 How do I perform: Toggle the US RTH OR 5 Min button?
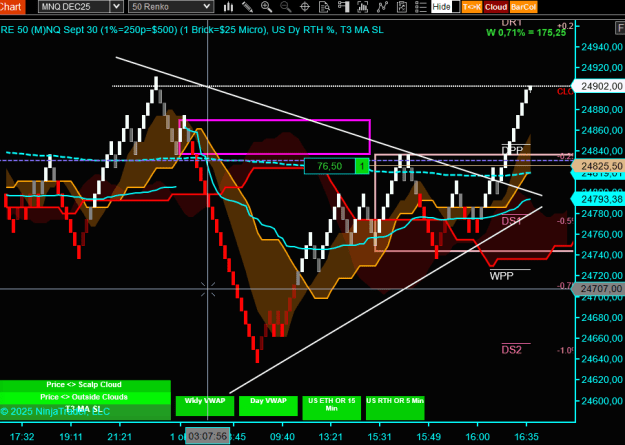[x=395, y=408]
